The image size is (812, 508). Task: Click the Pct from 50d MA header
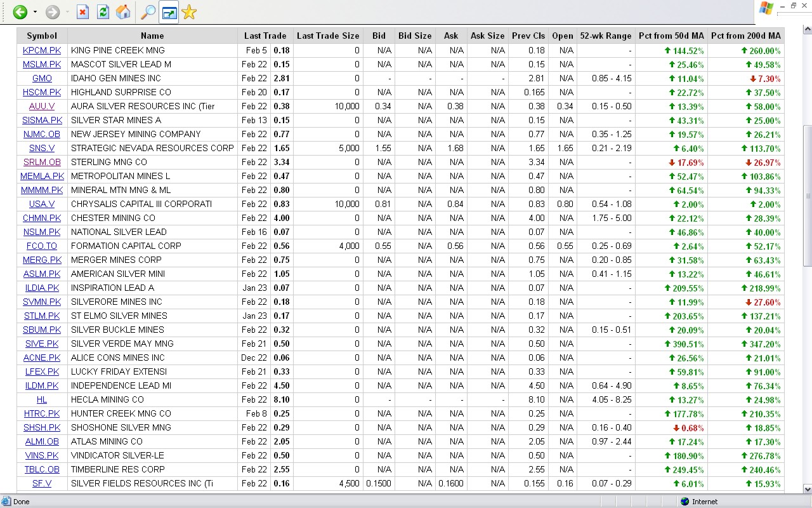671,36
